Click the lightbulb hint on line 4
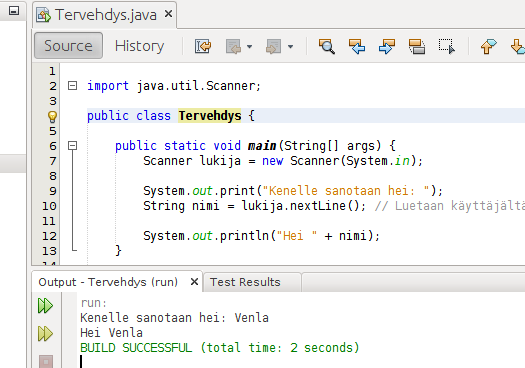 [52, 117]
